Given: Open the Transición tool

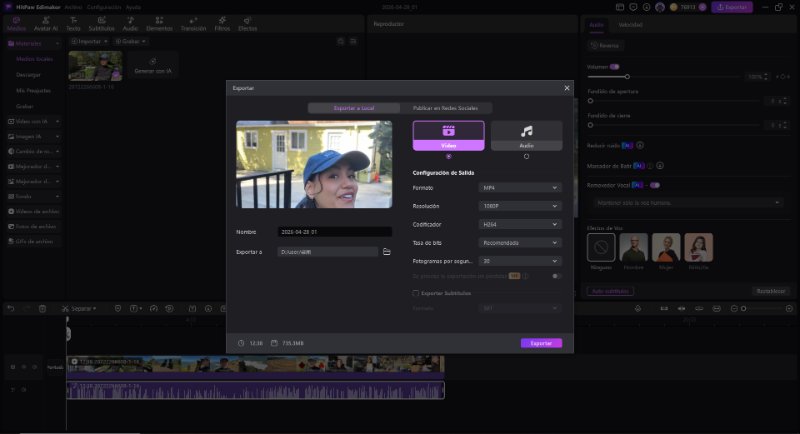Looking at the screenshot, I should [193, 24].
